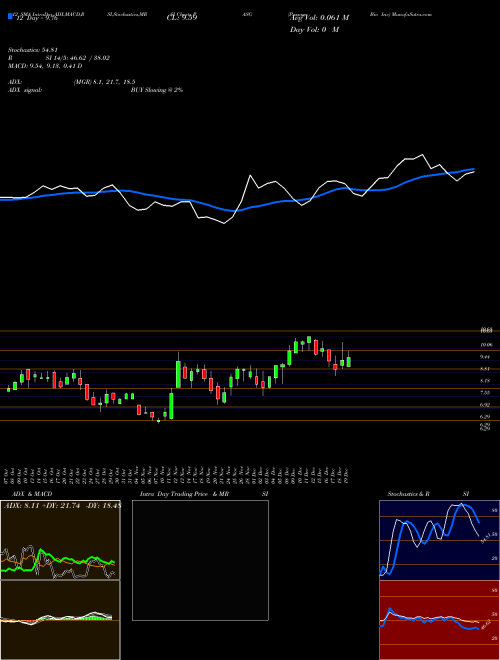
Task: Click the 6.92 price axis label
Action: tap(486, 405)
